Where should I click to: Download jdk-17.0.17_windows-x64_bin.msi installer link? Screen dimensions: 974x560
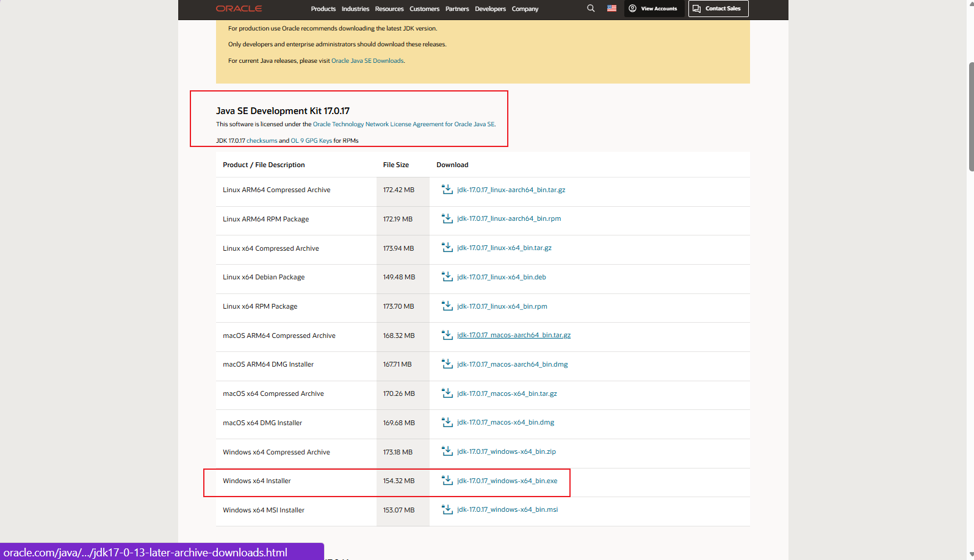click(508, 509)
